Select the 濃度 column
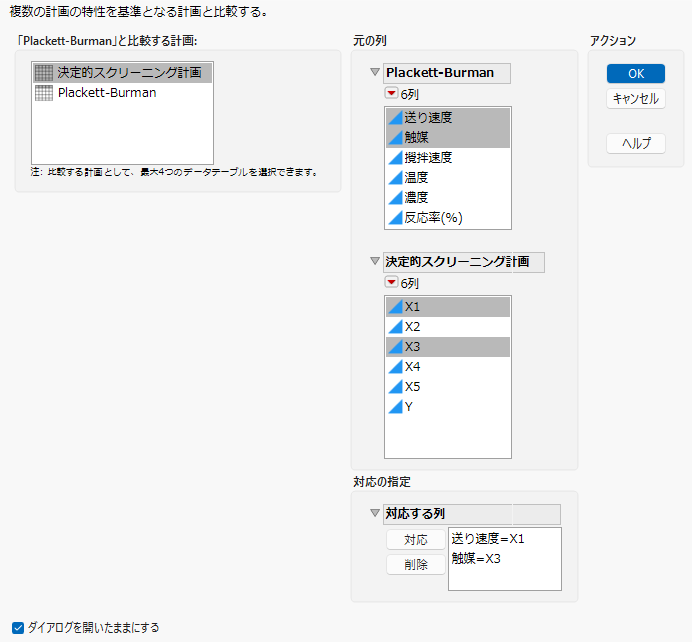This screenshot has width=692, height=642. [x=448, y=197]
